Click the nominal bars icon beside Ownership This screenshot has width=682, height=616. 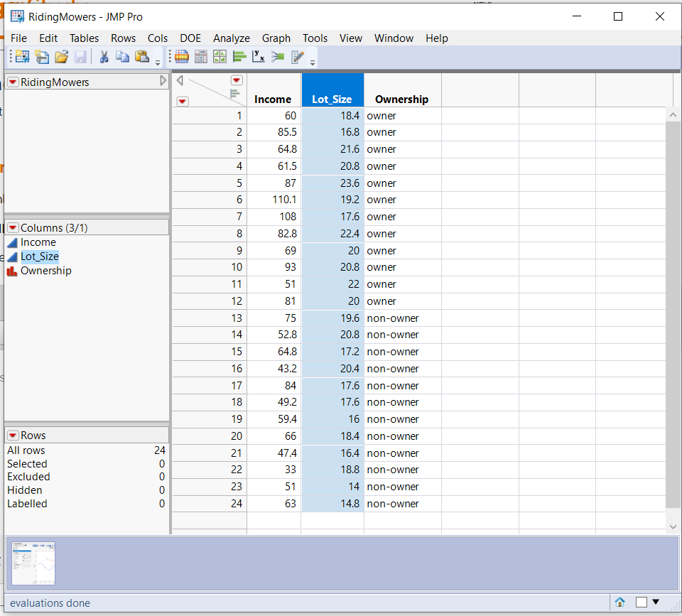click(x=12, y=271)
